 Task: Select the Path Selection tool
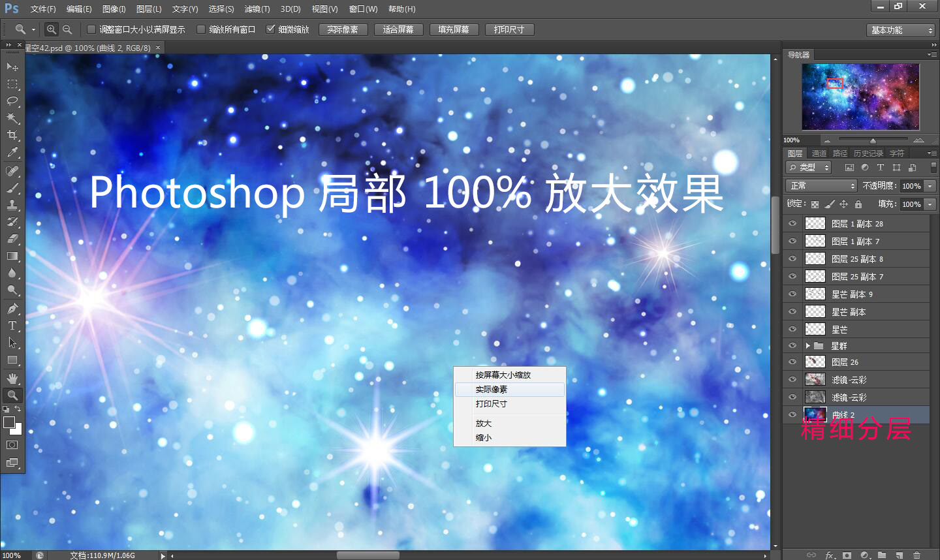(12, 342)
